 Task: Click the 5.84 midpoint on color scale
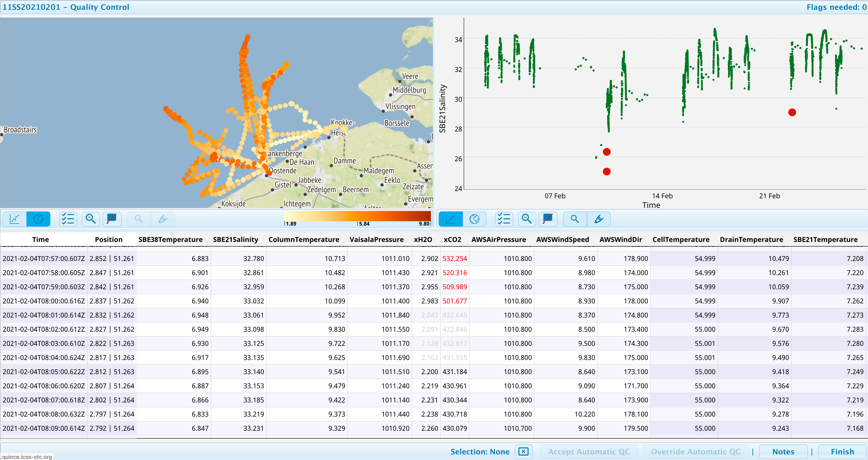click(364, 223)
